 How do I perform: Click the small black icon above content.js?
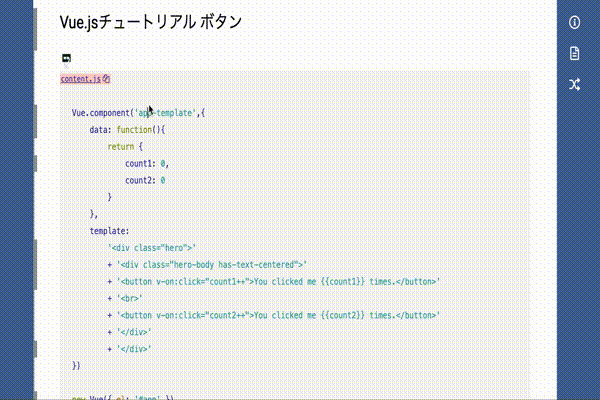pos(66,58)
